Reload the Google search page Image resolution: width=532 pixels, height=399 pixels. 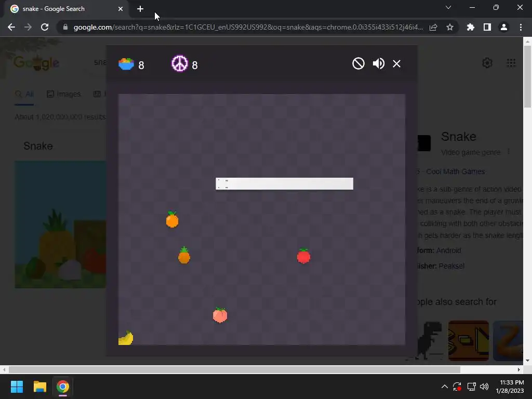pos(45,27)
